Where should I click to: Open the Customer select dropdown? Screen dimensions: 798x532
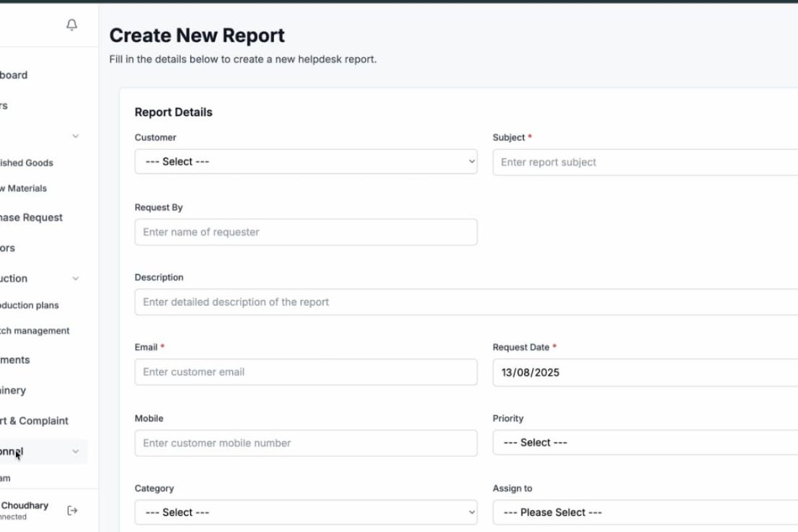305,162
